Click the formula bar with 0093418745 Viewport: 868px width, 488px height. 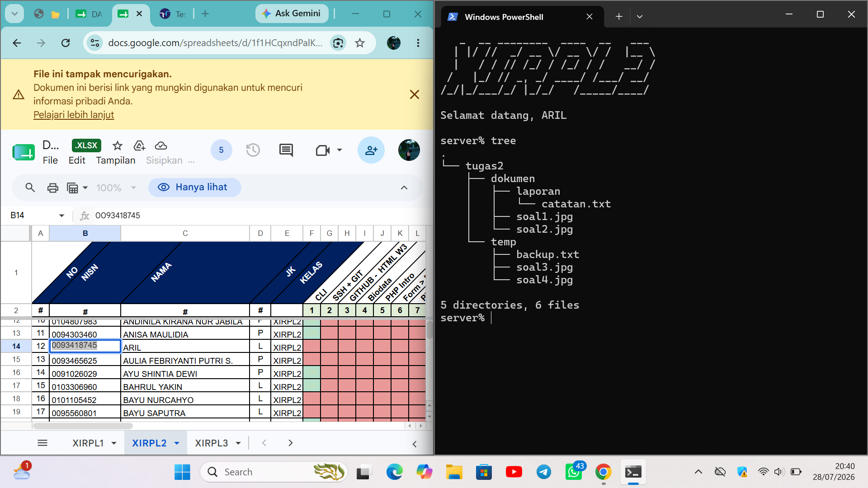(262, 216)
